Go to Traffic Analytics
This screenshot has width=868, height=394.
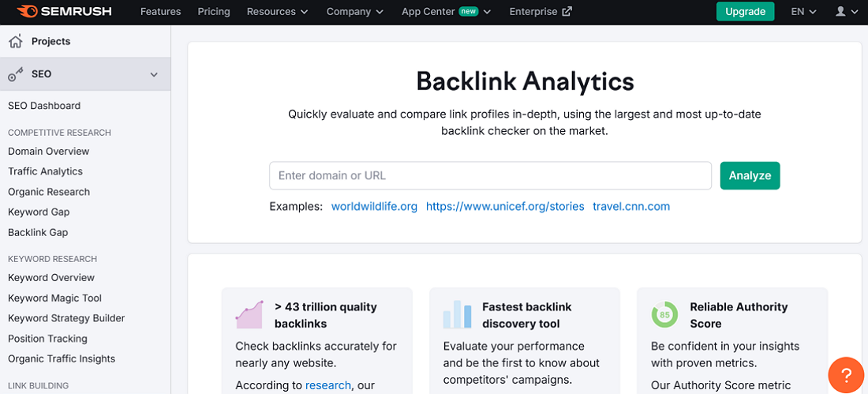[46, 172]
